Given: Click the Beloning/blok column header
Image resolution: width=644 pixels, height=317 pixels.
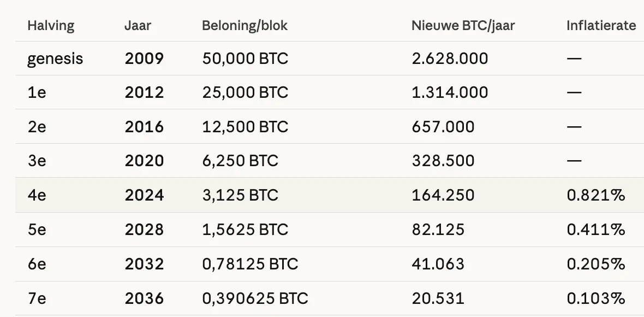Looking at the screenshot, I should click(x=245, y=26).
